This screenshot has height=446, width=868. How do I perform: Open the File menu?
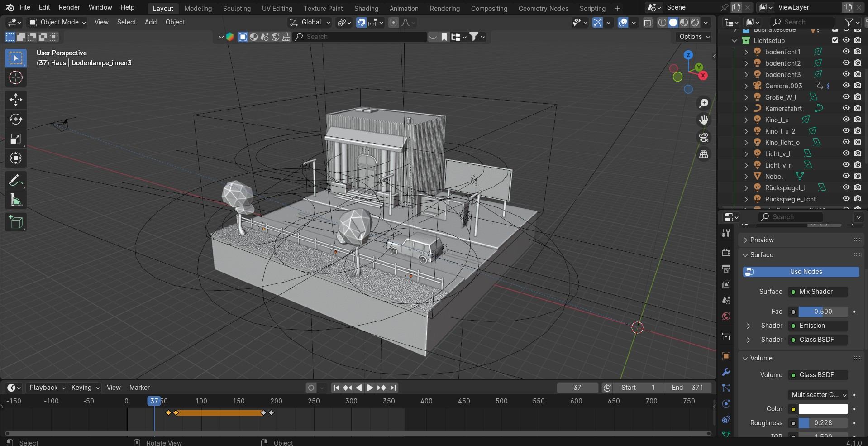point(25,7)
